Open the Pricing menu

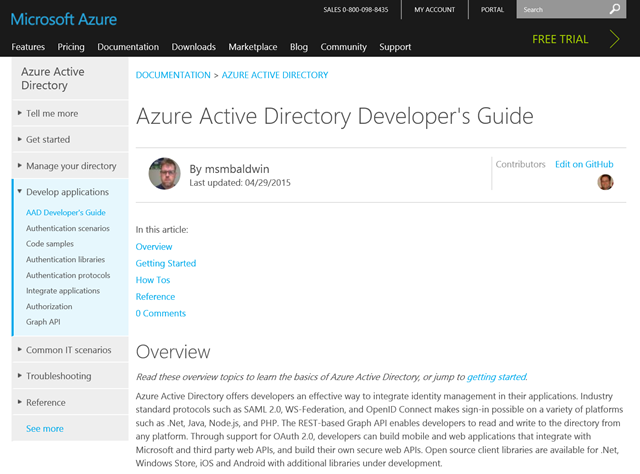tap(71, 47)
